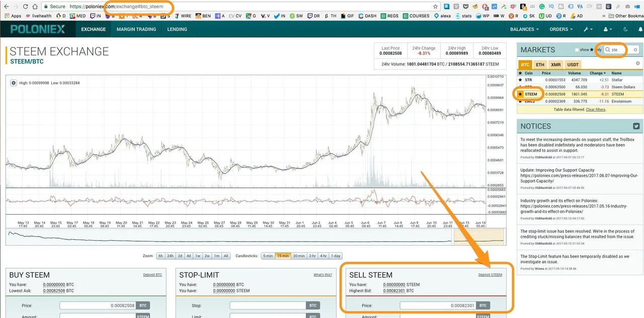The width and height of the screenshot is (644, 318).
Task: Open markets table settings gear
Action: tap(638, 63)
